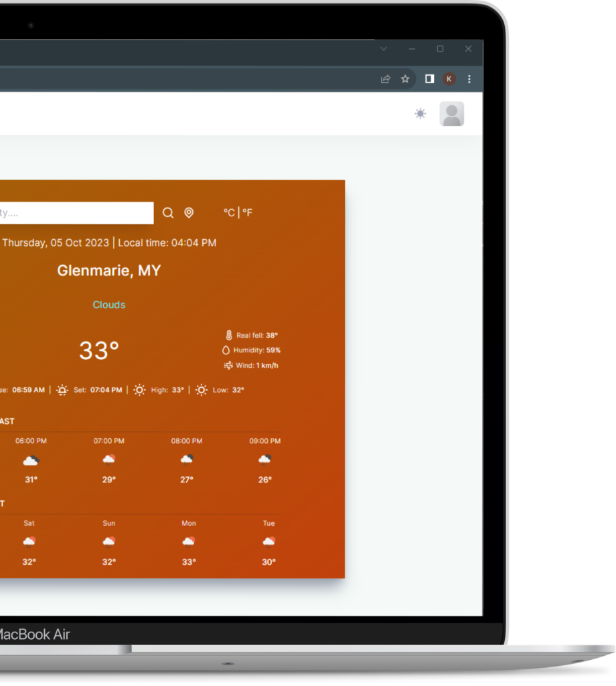616x686 pixels.
Task: Click the Tue day label
Action: coord(269,523)
